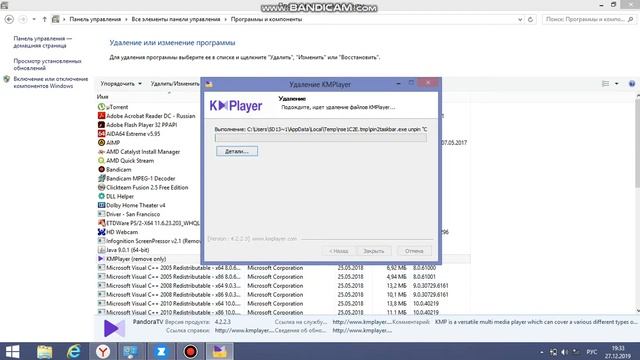This screenshot has width=640, height=360.
Task: Click the Закрыть button in dialog
Action: (373, 251)
